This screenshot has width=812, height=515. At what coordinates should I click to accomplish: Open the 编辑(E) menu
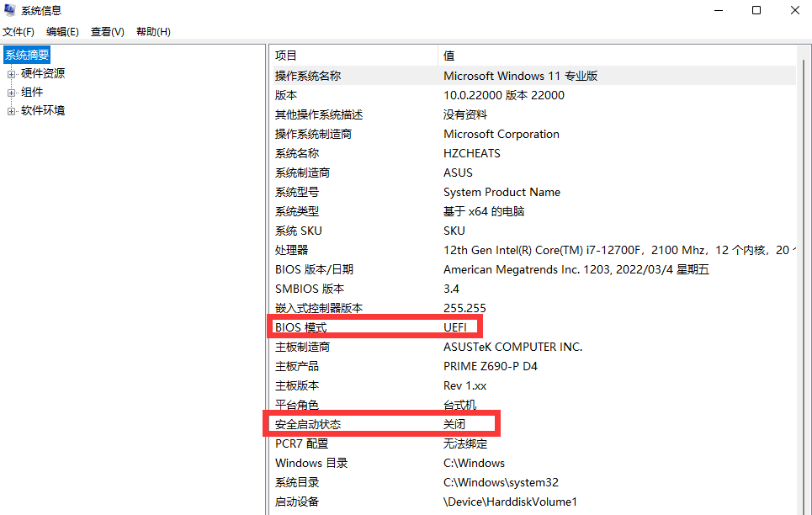[62, 32]
